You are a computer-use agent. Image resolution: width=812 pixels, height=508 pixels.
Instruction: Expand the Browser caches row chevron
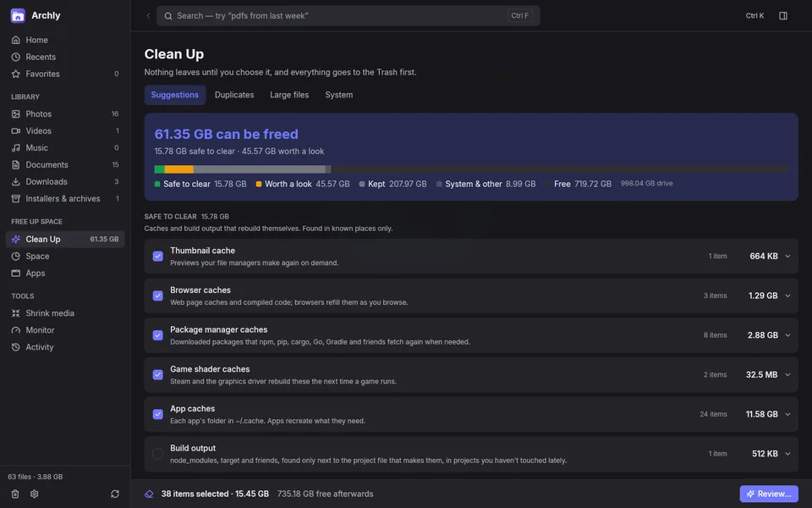tap(787, 295)
